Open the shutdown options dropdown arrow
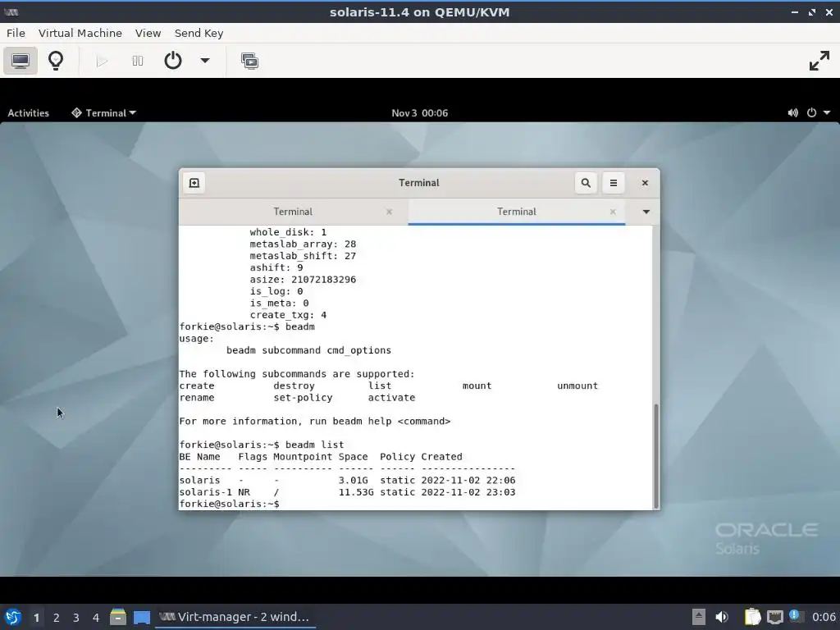This screenshot has height=630, width=840. [x=204, y=61]
